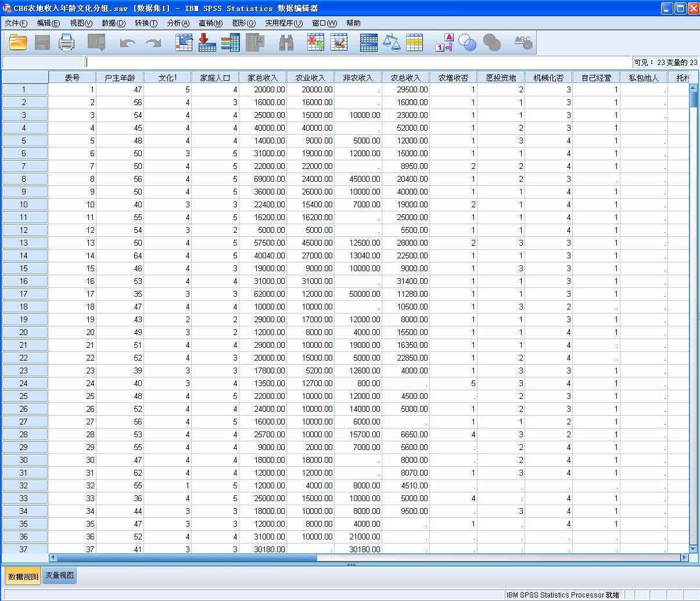Click the 可见: 23 变量的 23 indicator
The image size is (700, 601).
[666, 62]
